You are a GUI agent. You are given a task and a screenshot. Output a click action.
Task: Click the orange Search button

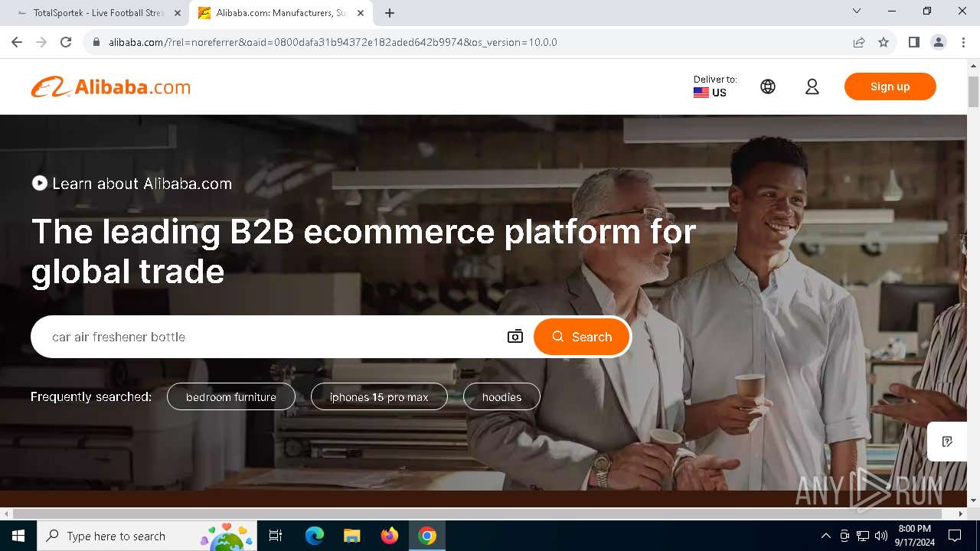coord(582,337)
